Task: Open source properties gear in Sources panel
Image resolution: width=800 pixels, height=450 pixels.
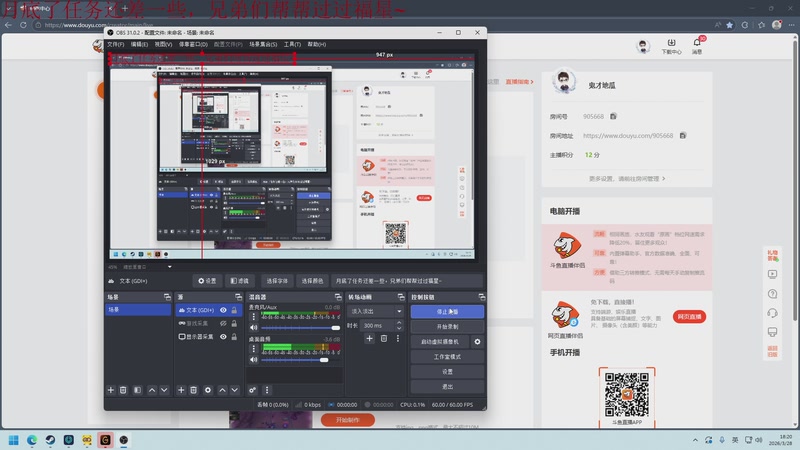Action: [208, 390]
